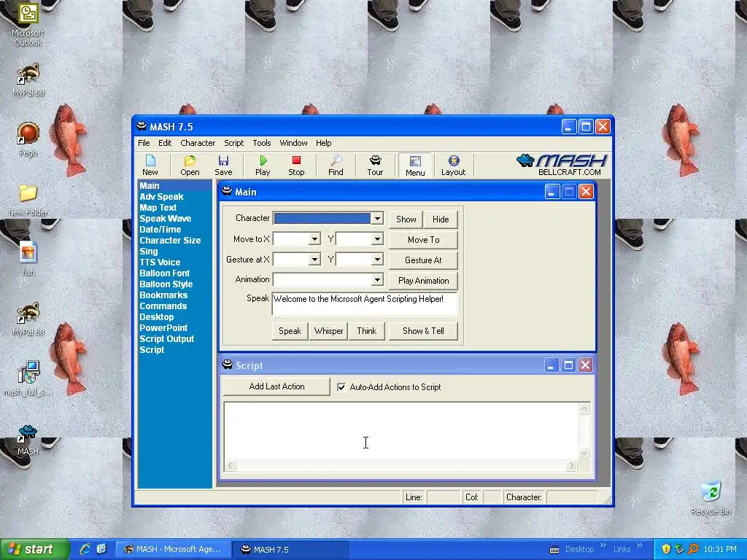This screenshot has height=560, width=747.
Task: Click in the Script text area
Action: (401, 431)
